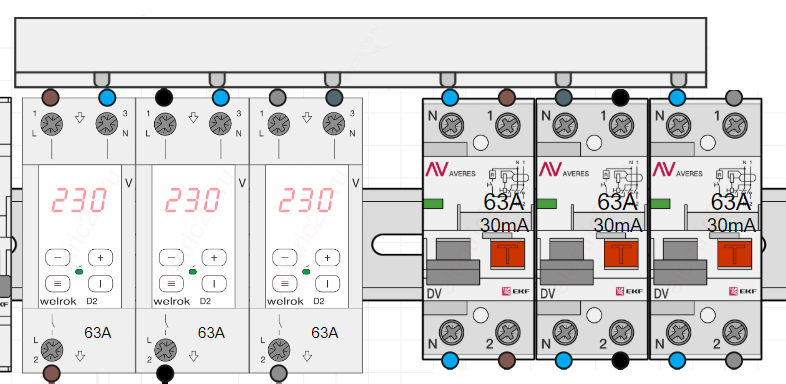Click top N screw on brown-wired AVERES RCD
This screenshot has width=786, height=384.
[451, 126]
